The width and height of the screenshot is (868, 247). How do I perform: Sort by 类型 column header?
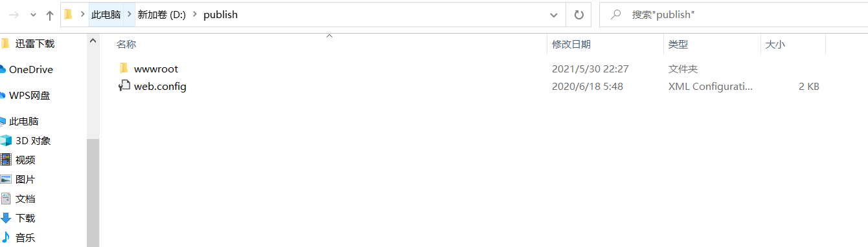coord(678,45)
